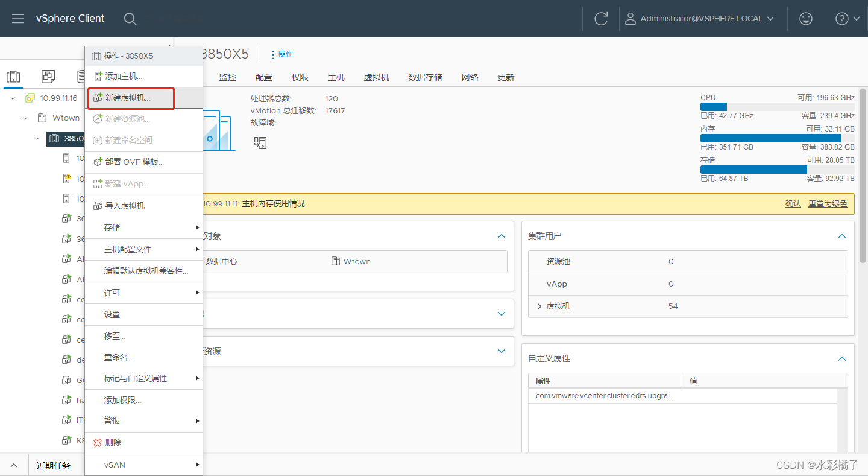The image size is (868, 476).
Task: Click the search magnifier icon
Action: [130, 19]
